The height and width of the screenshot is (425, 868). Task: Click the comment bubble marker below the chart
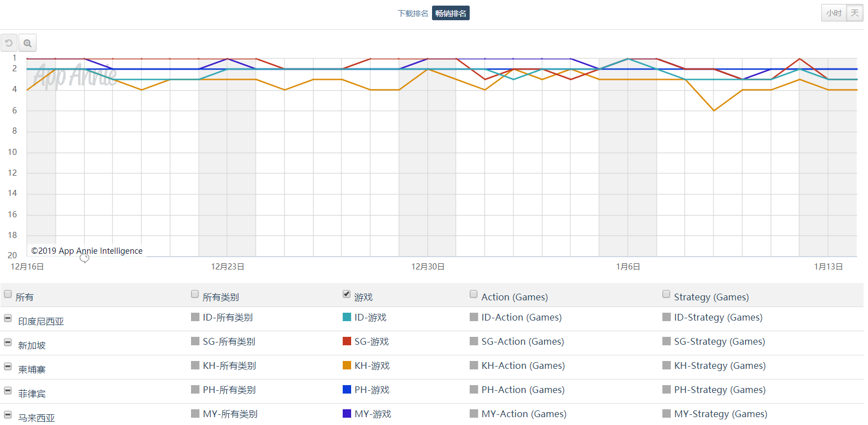pyautogui.click(x=84, y=258)
